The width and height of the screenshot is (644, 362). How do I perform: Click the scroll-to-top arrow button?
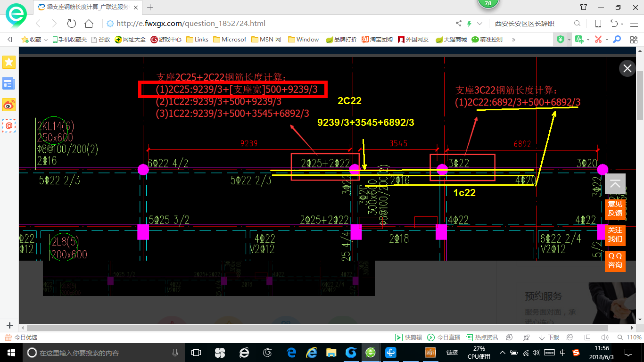click(615, 185)
